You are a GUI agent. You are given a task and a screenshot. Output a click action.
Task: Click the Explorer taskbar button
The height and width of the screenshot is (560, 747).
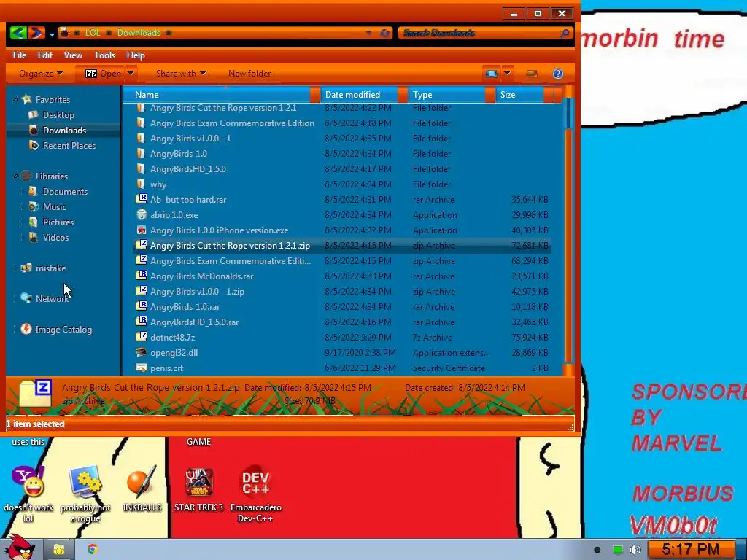[59, 550]
